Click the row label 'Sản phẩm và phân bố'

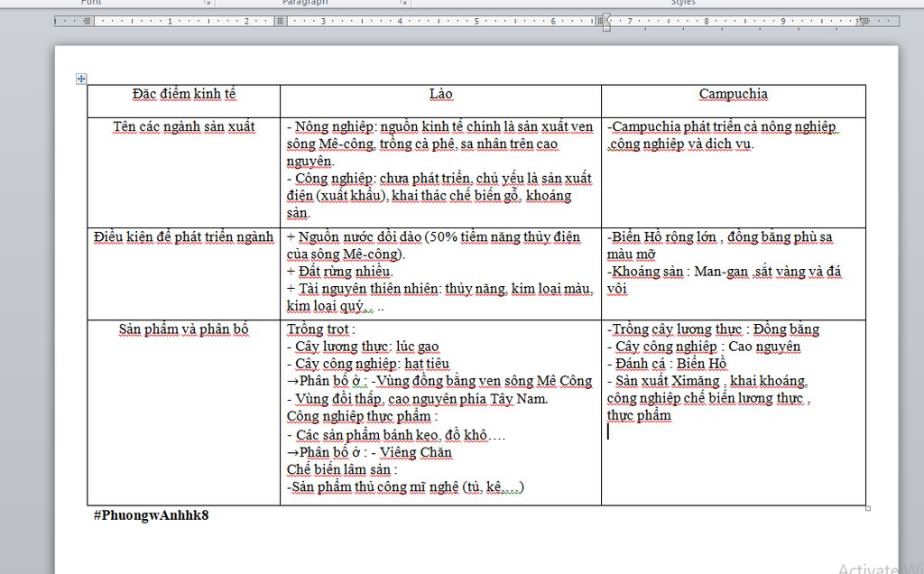coord(183,329)
